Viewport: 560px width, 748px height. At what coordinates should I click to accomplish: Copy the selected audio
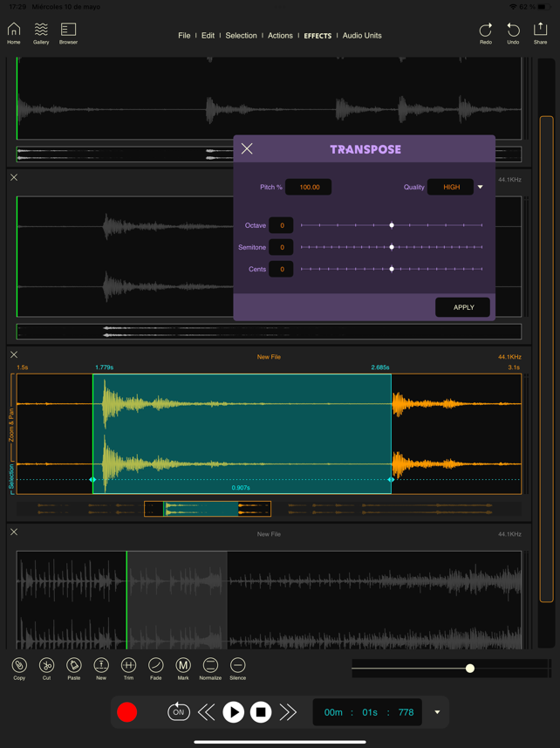19,669
